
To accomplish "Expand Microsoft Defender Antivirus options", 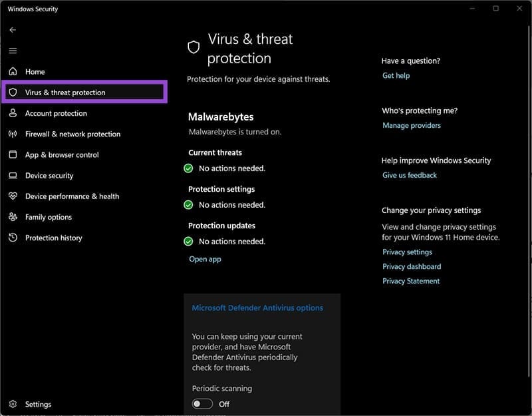I will tap(258, 308).
